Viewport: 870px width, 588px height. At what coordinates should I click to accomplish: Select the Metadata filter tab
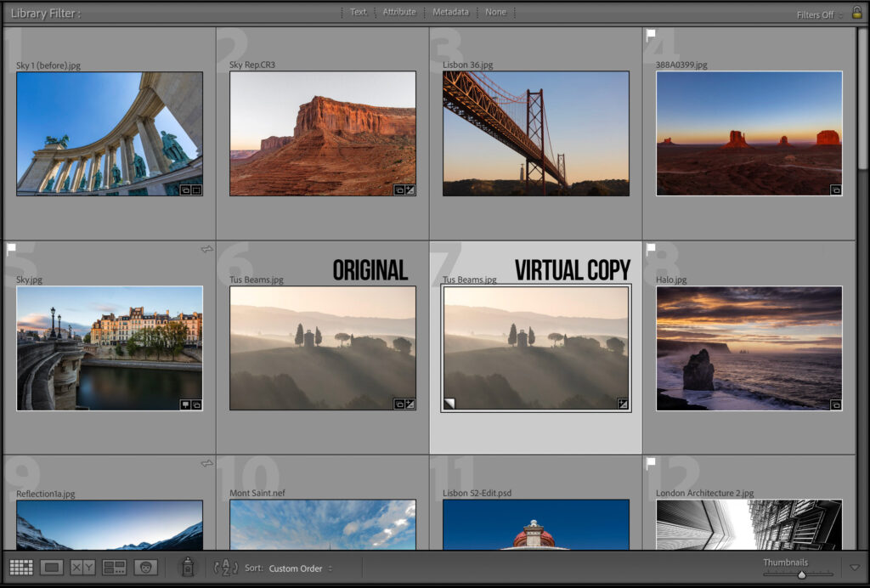(x=450, y=12)
